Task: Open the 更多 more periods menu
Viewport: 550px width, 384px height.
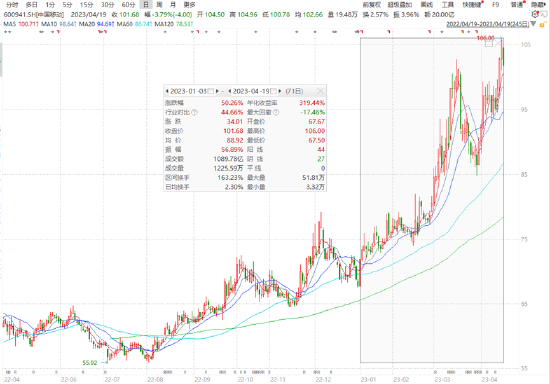Action: 189,5
